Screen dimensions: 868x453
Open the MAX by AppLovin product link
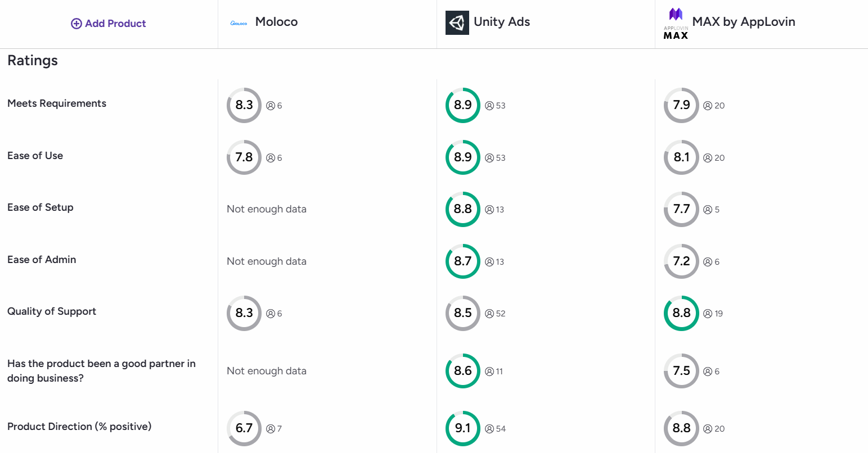point(744,22)
